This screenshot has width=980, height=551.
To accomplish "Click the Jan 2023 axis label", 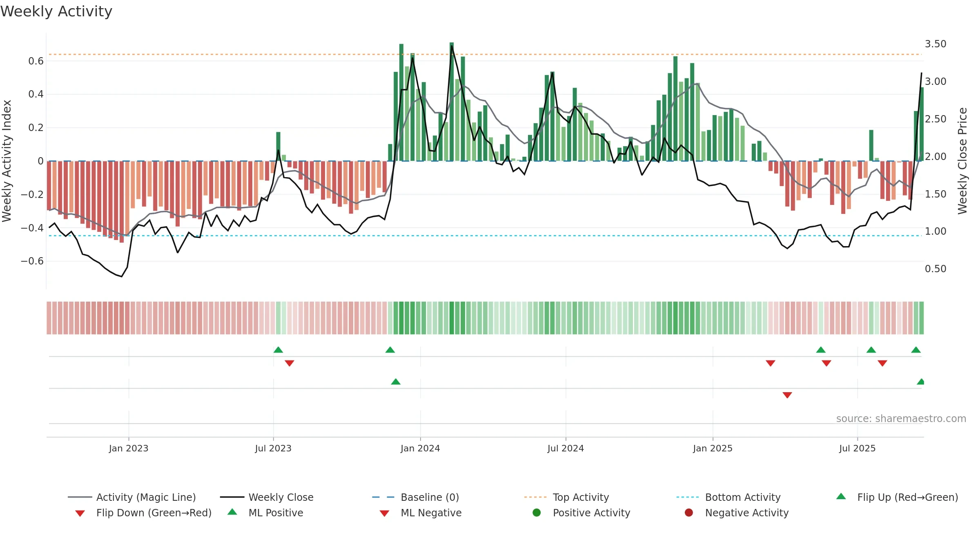I will click(129, 449).
